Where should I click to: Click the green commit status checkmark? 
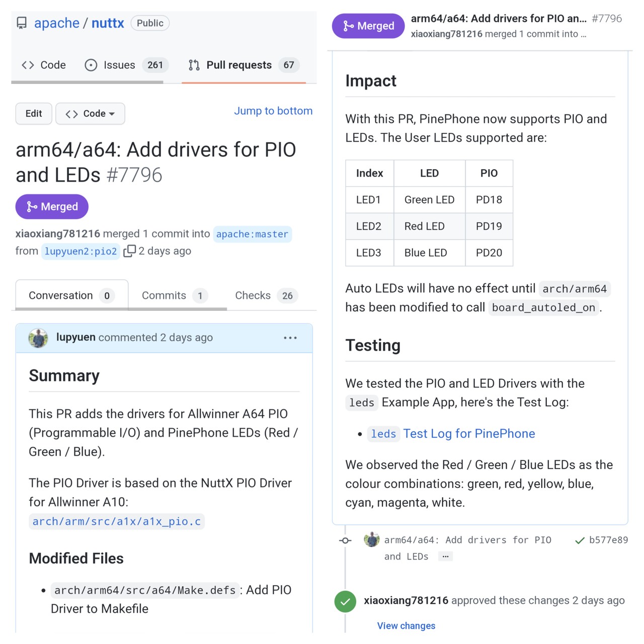click(x=580, y=540)
